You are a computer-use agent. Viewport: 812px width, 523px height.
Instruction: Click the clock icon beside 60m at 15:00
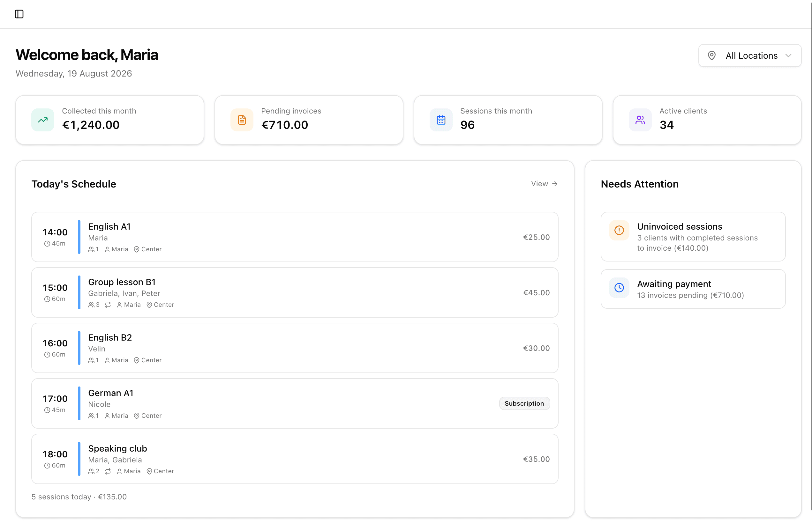(47, 299)
